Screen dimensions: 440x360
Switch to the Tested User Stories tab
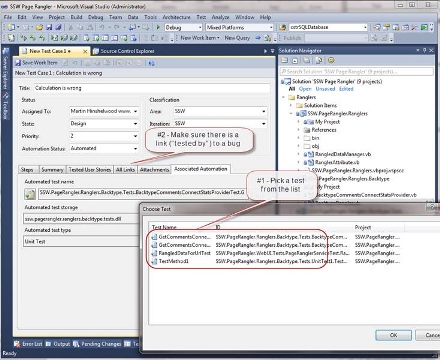point(90,170)
